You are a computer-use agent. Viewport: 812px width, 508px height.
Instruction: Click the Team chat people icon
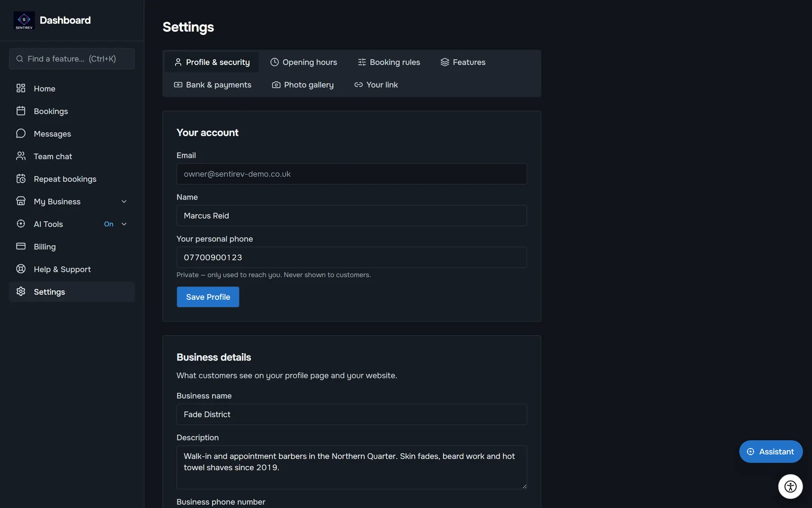[x=21, y=156]
